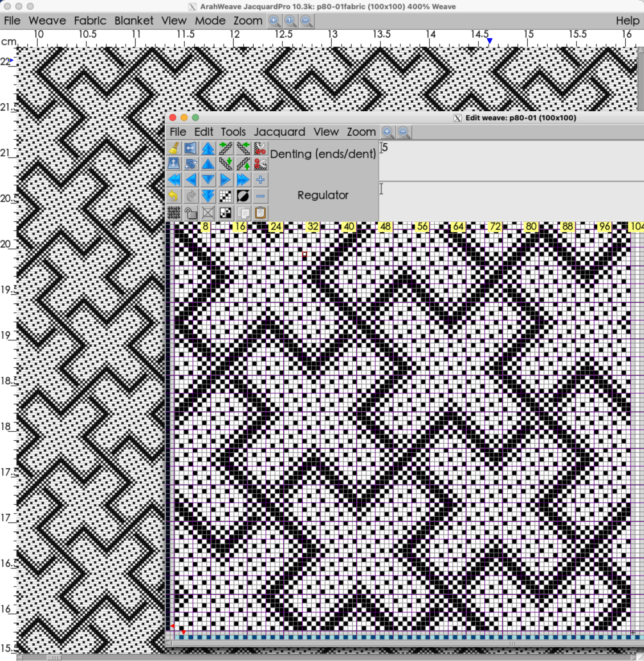This screenshot has width=644, height=661.
Task: Click the invert weave black-white circle icon
Action: [243, 196]
